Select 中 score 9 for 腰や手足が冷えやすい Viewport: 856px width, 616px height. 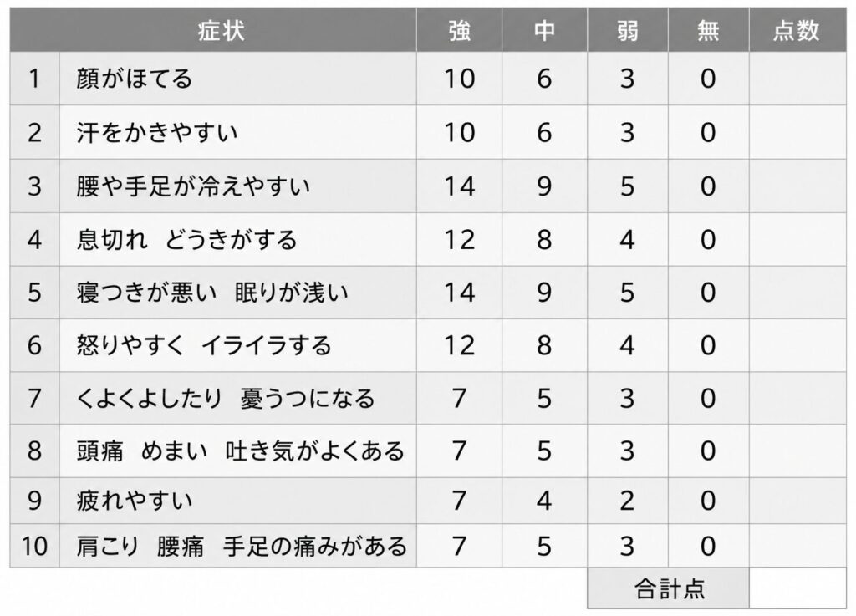[x=544, y=186]
